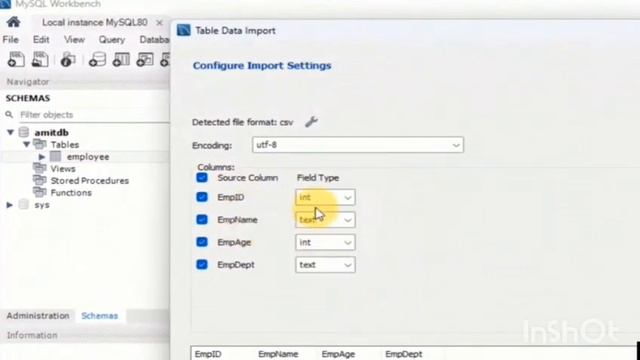Select the Local instance MySQL80 tab

point(95,22)
